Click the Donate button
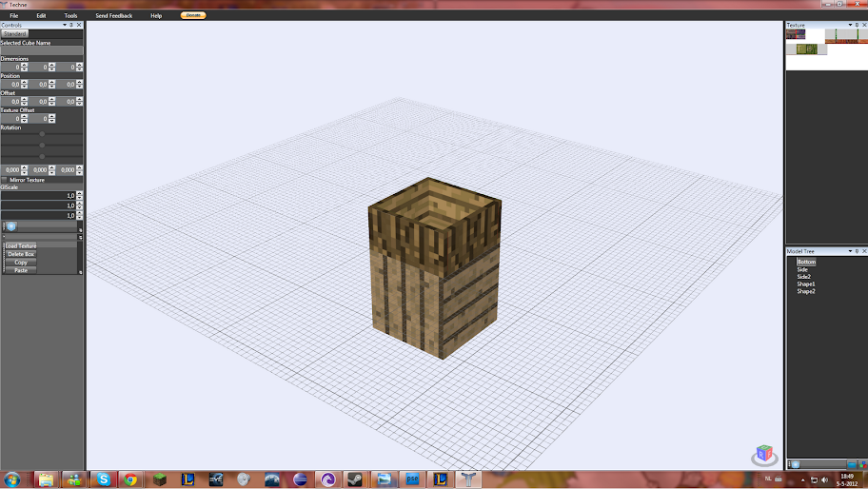 click(x=193, y=15)
